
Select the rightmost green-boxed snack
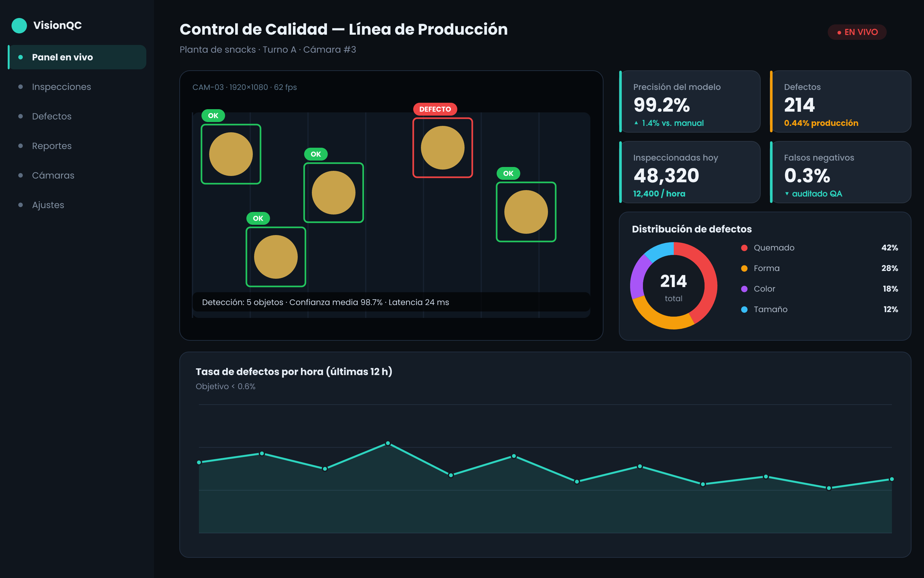(526, 212)
